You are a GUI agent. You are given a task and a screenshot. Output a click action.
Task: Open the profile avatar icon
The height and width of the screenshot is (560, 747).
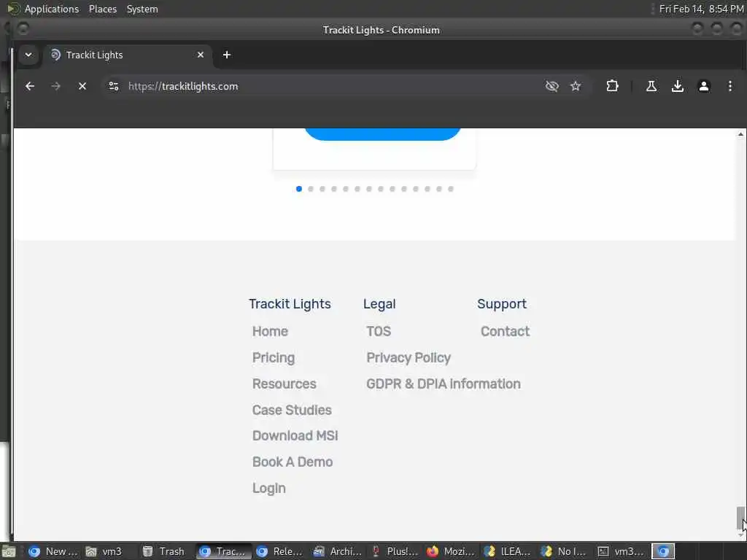[x=704, y=86]
